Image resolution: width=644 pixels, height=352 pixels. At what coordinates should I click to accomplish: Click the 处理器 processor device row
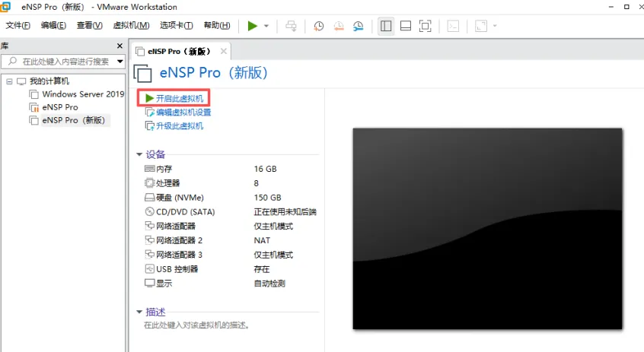click(x=230, y=183)
